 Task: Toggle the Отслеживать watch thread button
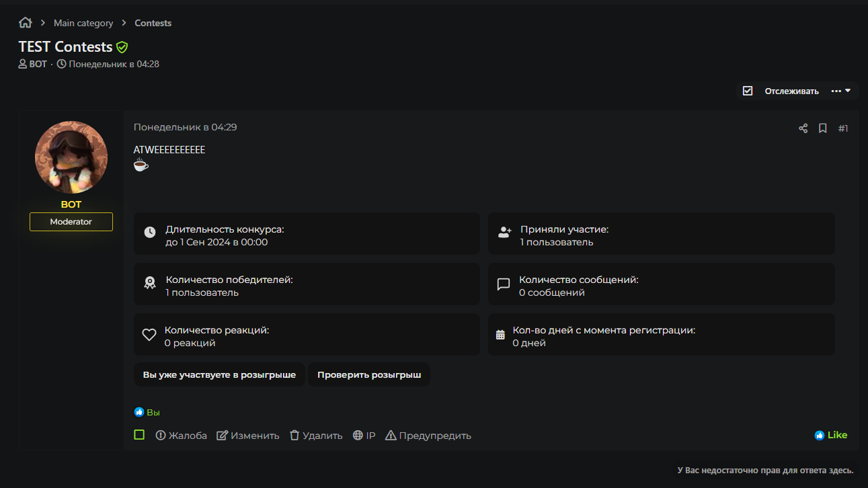click(781, 91)
